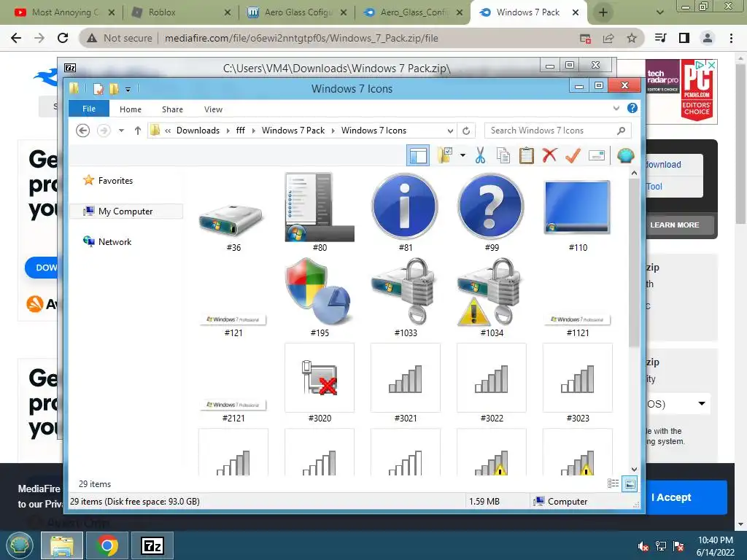The width and height of the screenshot is (747, 560).
Task: Open the recent locations dropdown arrow
Action: (122, 131)
